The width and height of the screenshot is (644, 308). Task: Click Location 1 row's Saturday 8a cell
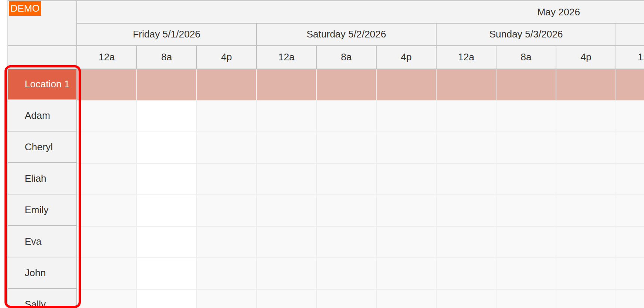pos(346,84)
